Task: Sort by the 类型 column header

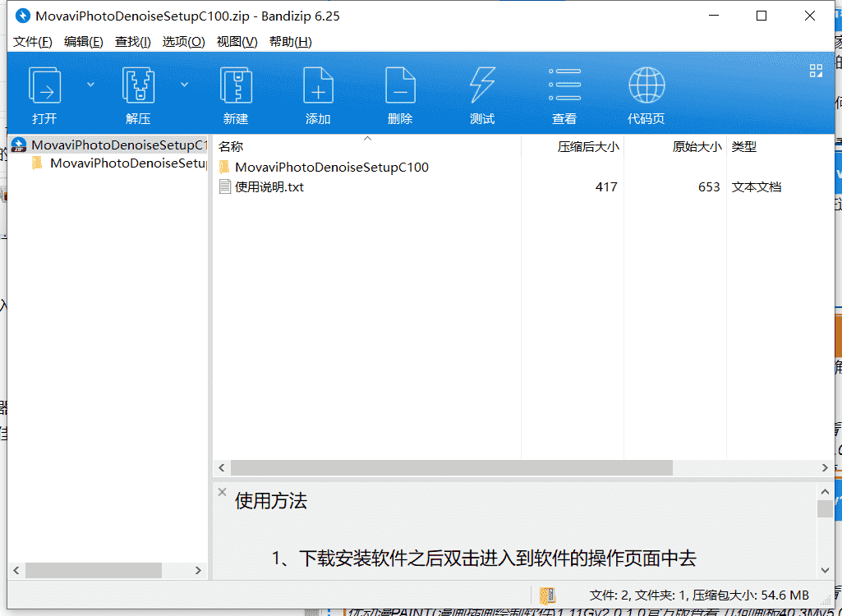Action: click(x=780, y=146)
